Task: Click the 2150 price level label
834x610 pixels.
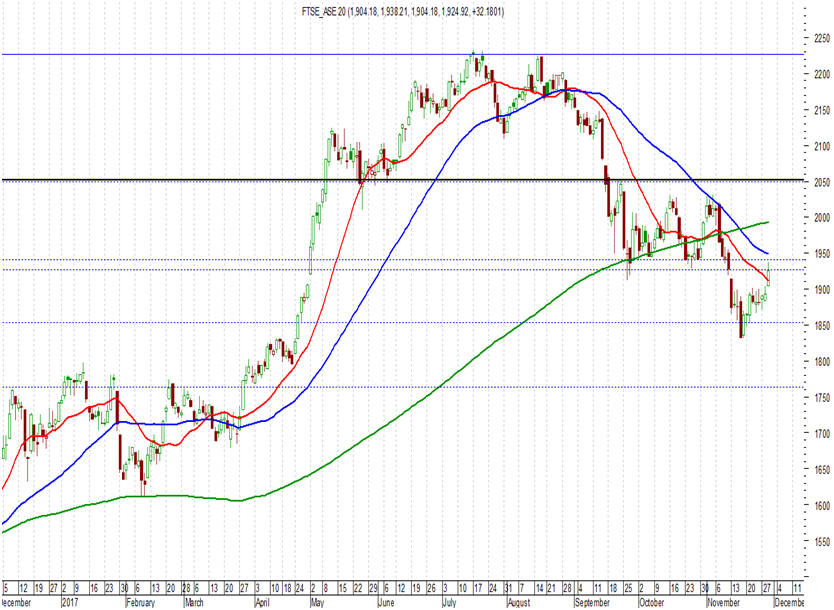Action: coord(821,110)
